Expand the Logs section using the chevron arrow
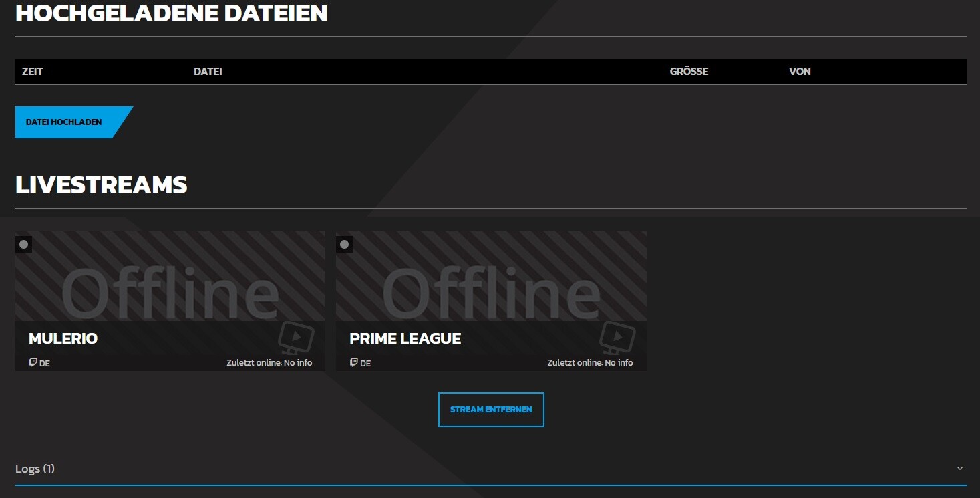This screenshot has width=980, height=498. point(960,469)
